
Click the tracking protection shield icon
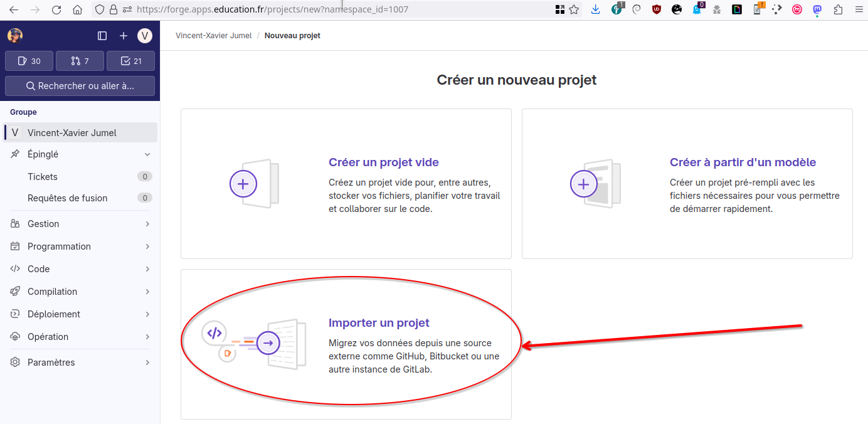pos(100,9)
